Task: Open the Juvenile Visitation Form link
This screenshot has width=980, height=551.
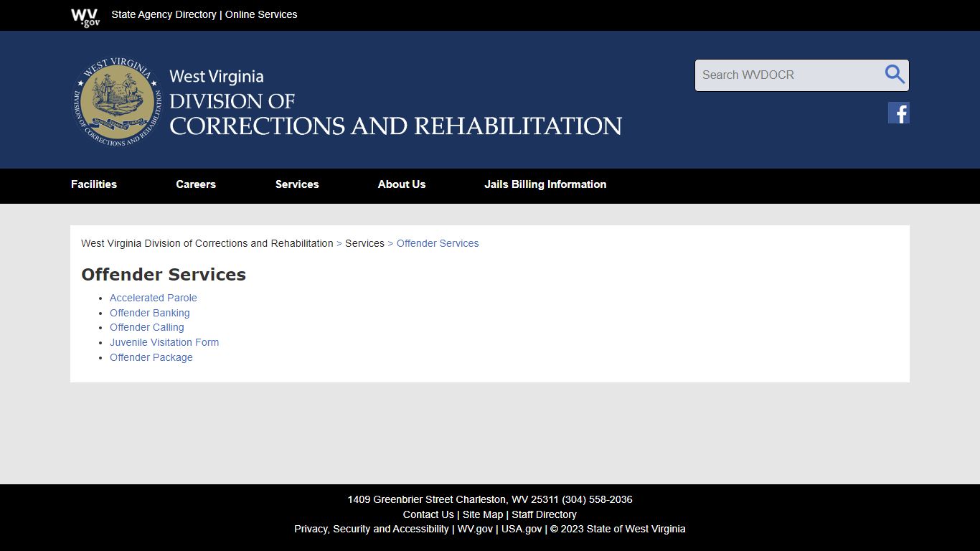Action: click(x=164, y=342)
